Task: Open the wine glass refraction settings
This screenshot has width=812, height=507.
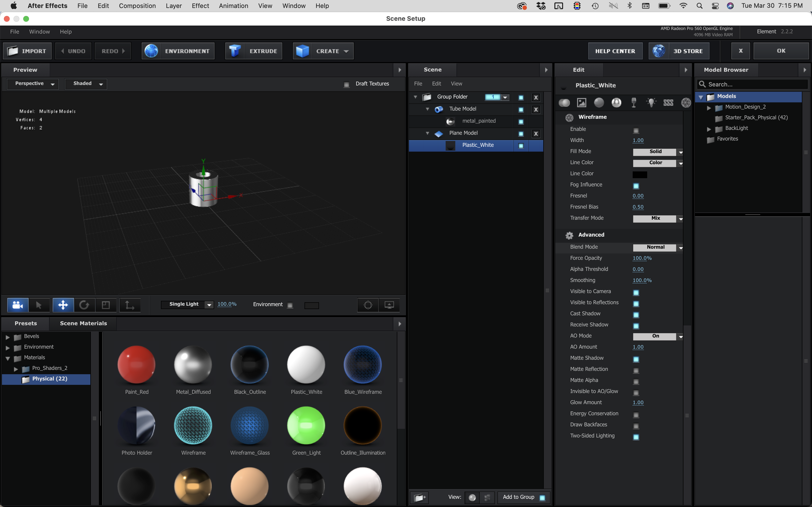Action: pos(633,103)
